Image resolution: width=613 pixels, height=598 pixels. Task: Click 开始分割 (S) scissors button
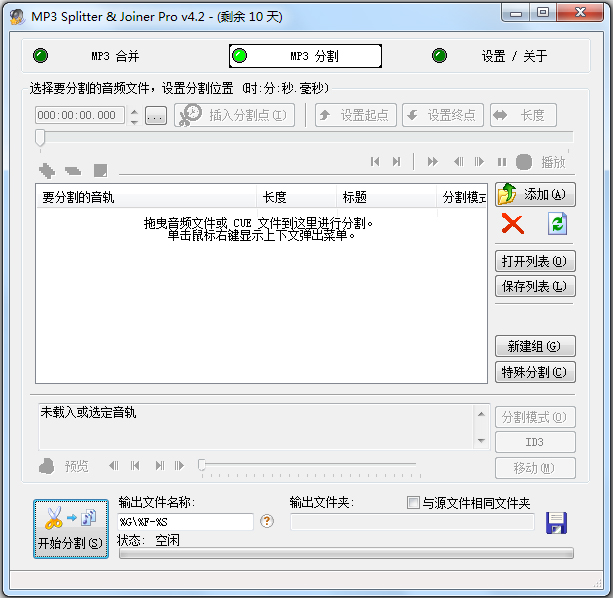[71, 529]
